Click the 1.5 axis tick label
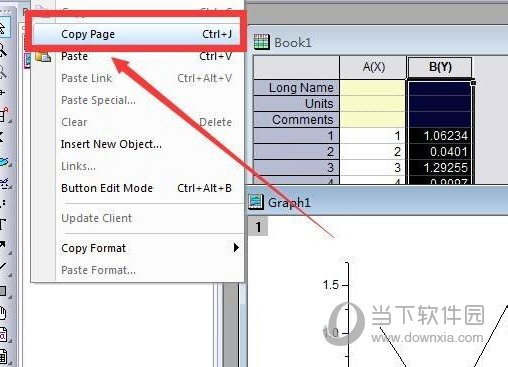Screen dimensions: 508x367 coord(331,285)
